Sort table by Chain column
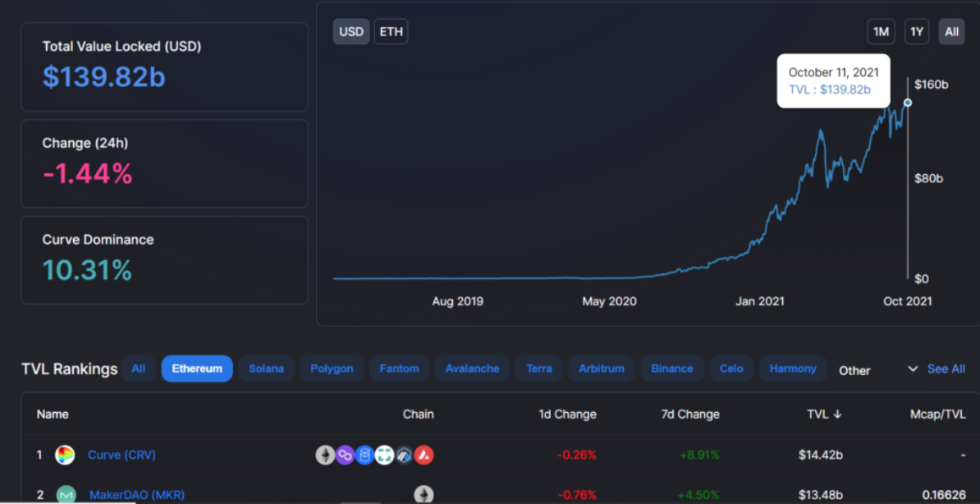This screenshot has width=980, height=504. [x=418, y=414]
